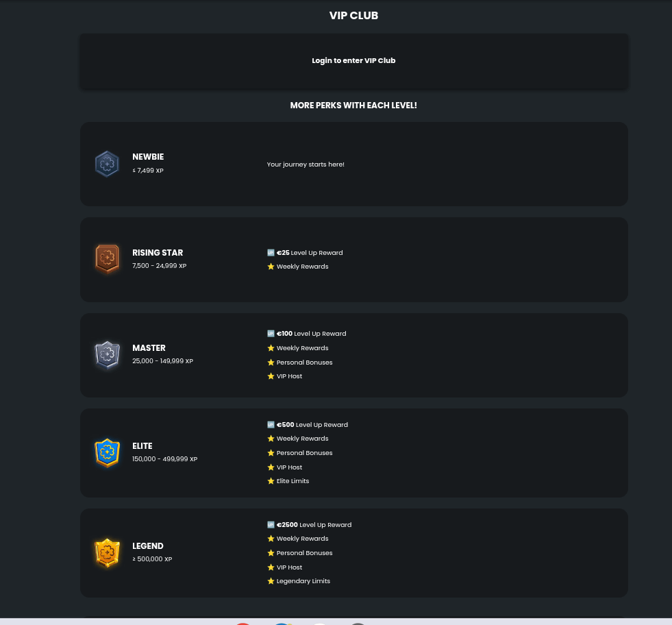
Task: Click the UP icon beside €2500 reward
Action: coord(271,524)
